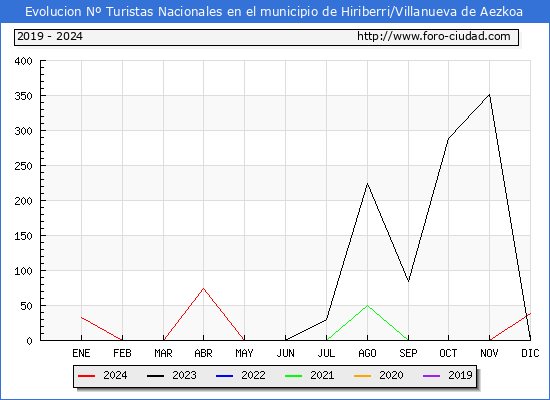Click the 50 y-axis value

26,306
